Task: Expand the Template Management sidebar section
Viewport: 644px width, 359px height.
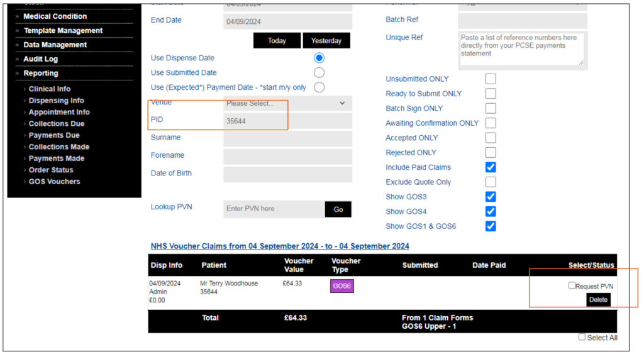Action: (x=63, y=31)
